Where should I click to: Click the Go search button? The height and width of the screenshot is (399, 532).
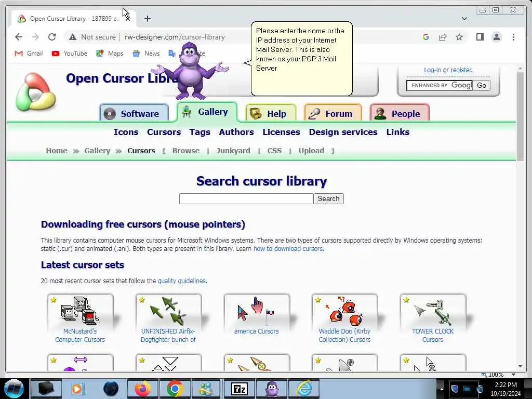[x=482, y=85]
